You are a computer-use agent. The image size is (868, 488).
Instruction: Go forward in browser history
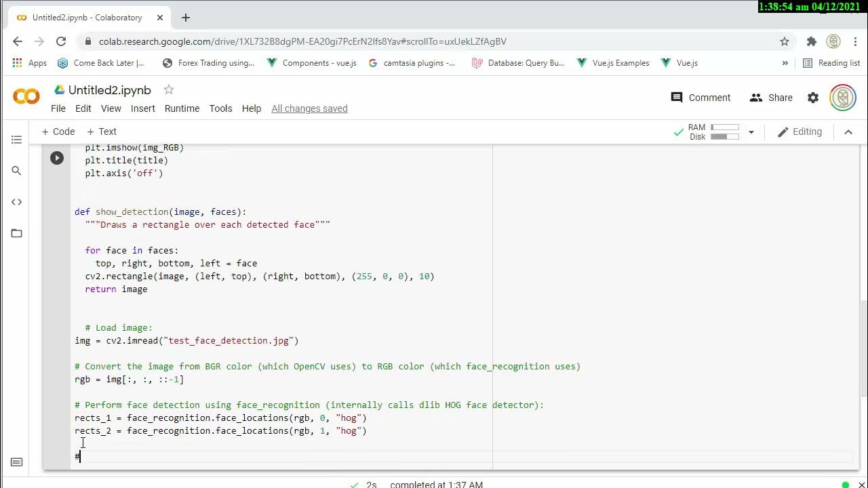tap(39, 41)
